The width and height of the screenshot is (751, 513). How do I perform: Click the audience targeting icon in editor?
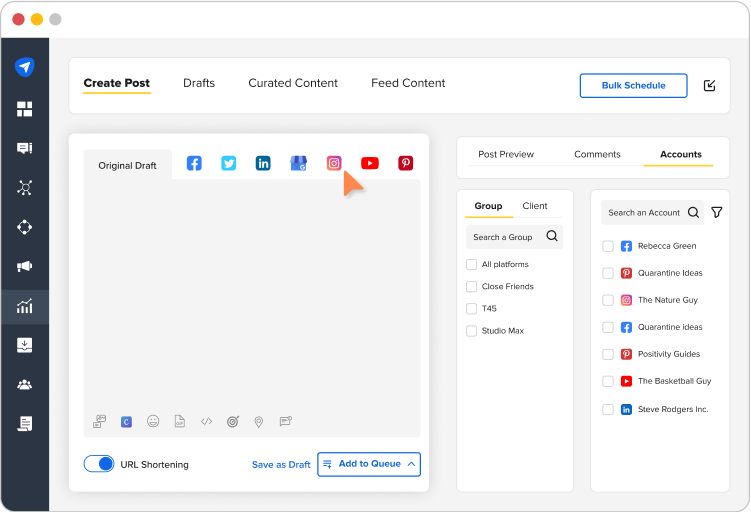(x=233, y=422)
